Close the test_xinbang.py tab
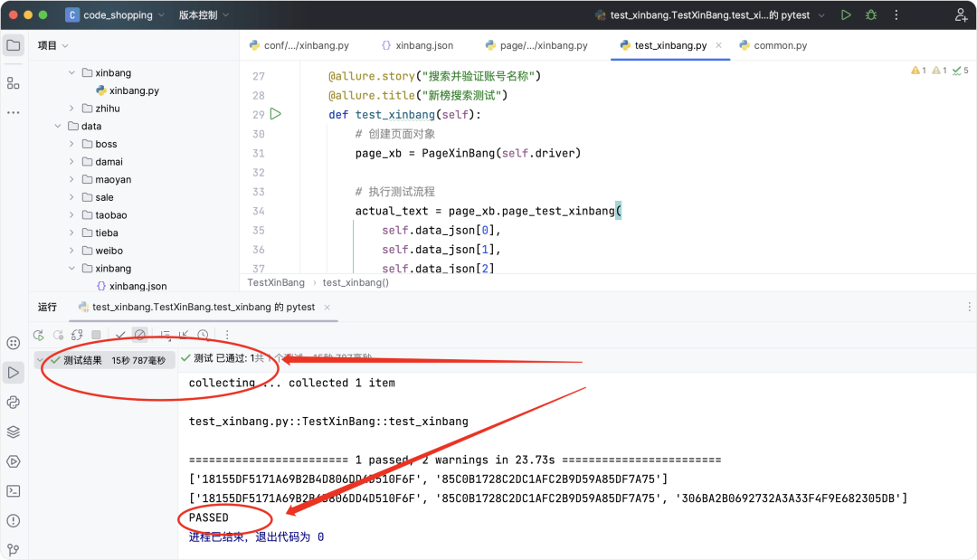This screenshot has height=560, width=977. [x=719, y=45]
